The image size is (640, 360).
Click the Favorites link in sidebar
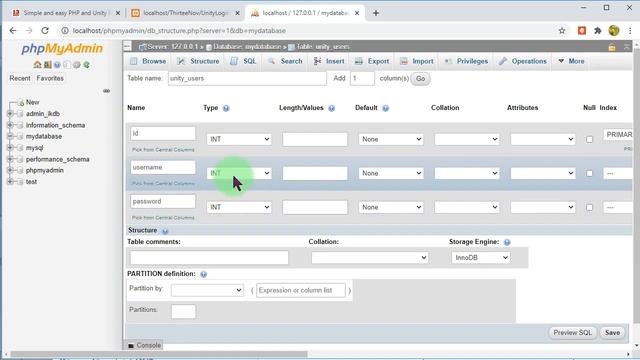50,78
